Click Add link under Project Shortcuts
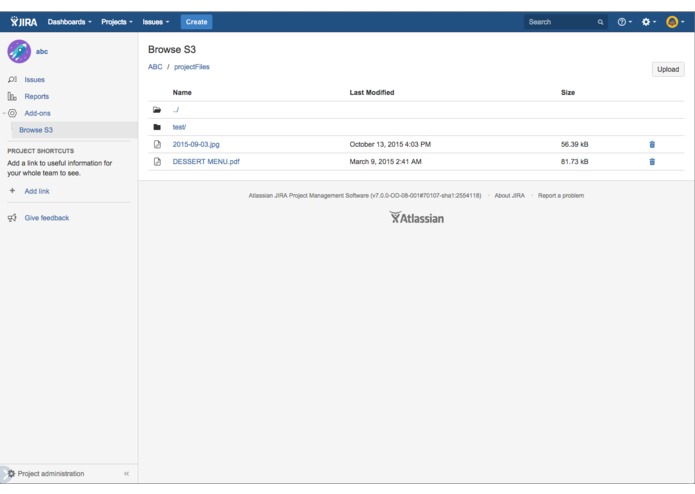This screenshot has height=494, width=695. (x=37, y=191)
